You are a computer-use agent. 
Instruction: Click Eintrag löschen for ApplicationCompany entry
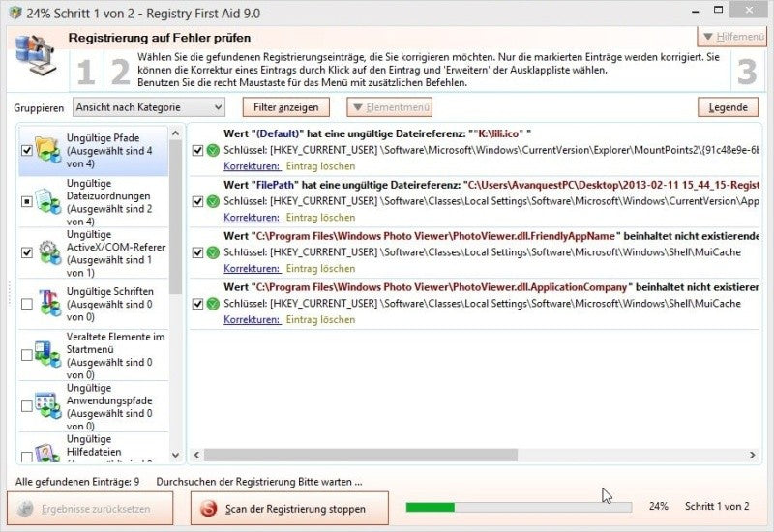pyautogui.click(x=321, y=320)
